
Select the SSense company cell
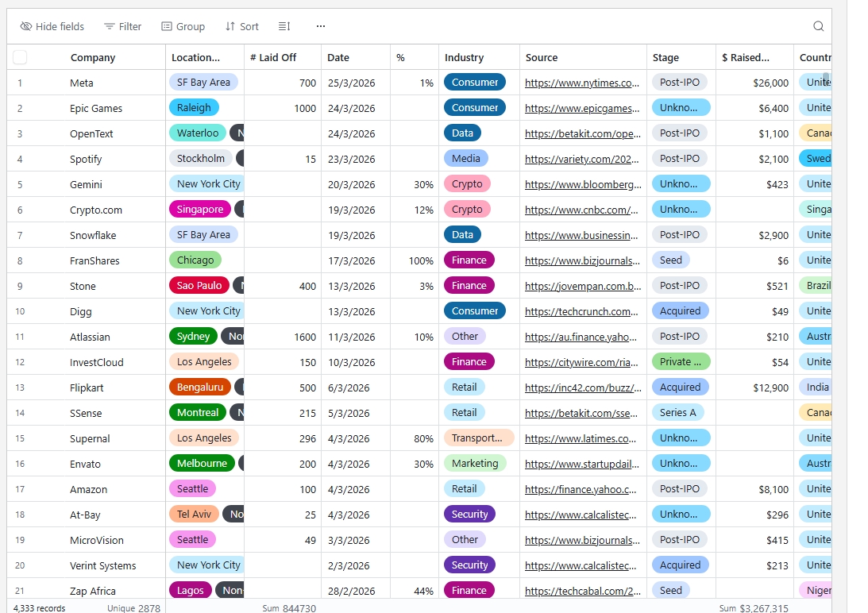(x=114, y=414)
